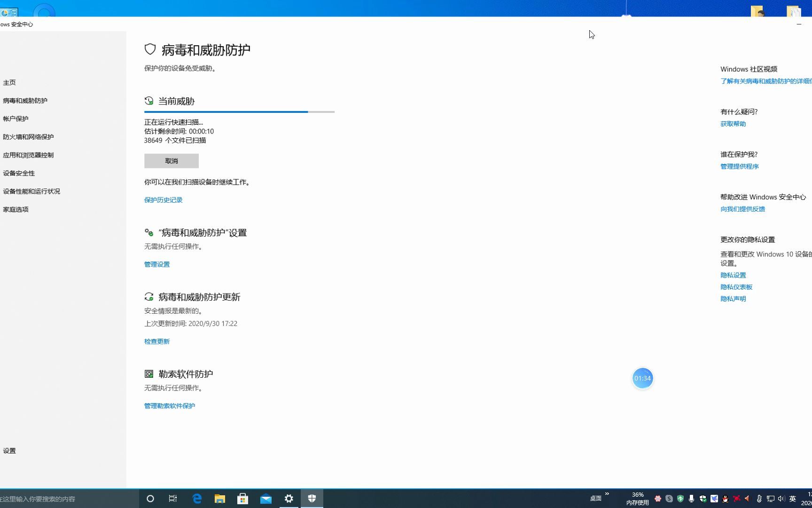
Task: Click the microphone tray icon
Action: 691,499
